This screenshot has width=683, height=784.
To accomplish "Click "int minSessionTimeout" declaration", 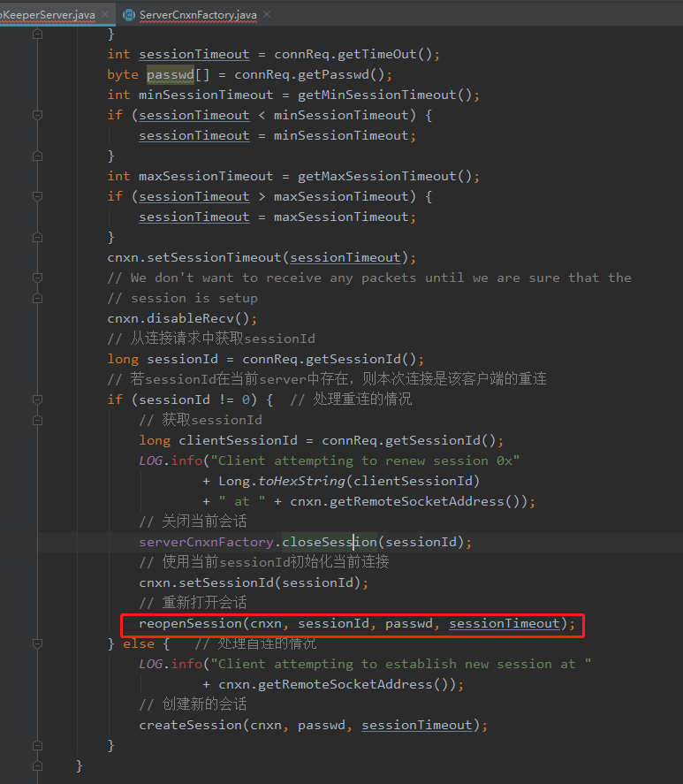I will tap(191, 95).
